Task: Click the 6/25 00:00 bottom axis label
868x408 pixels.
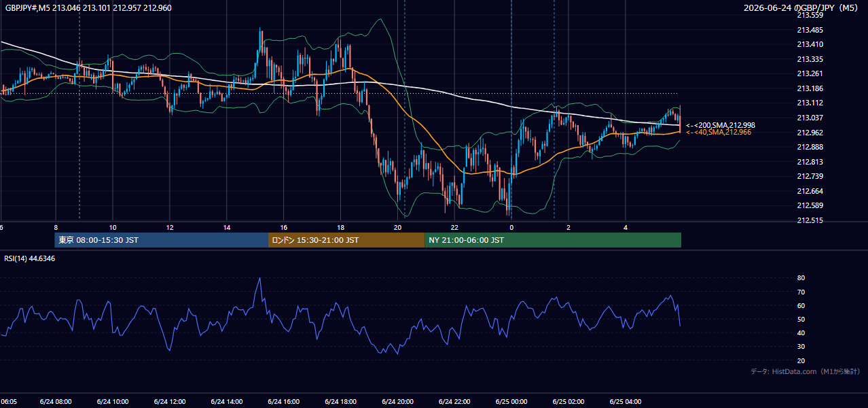Action: [x=511, y=402]
